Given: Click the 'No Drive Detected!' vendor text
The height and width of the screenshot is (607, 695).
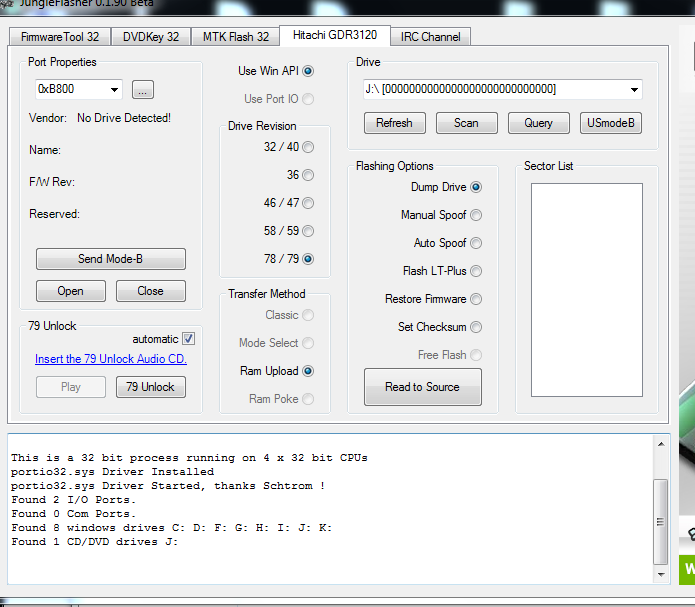Looking at the screenshot, I should [124, 118].
